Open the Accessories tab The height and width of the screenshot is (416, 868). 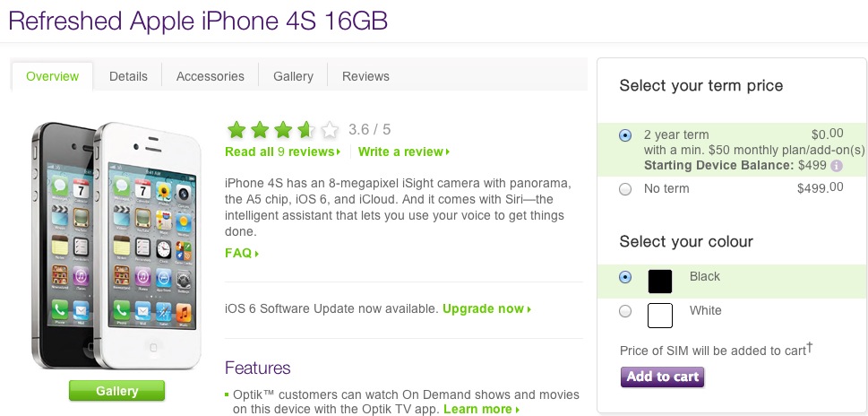click(211, 76)
